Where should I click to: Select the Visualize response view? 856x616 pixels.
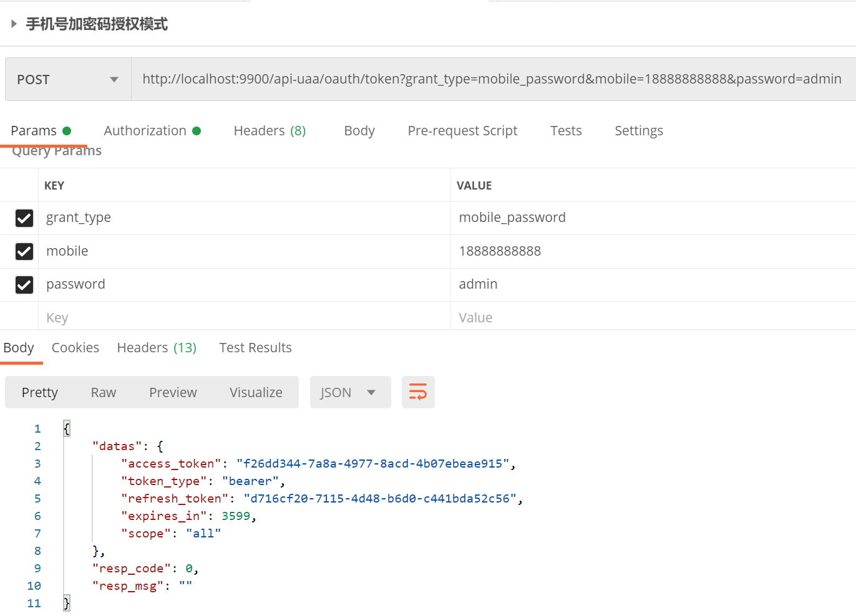tap(256, 393)
